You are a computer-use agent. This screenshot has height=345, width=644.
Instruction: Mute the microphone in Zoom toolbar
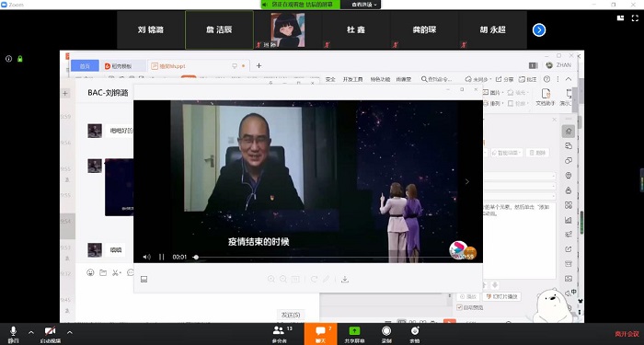pyautogui.click(x=13, y=333)
